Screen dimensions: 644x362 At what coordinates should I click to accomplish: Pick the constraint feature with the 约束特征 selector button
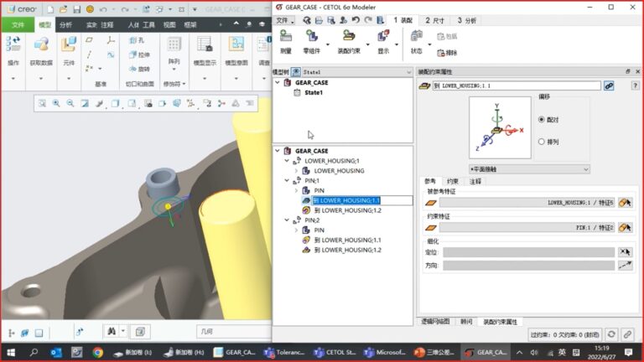click(625, 227)
